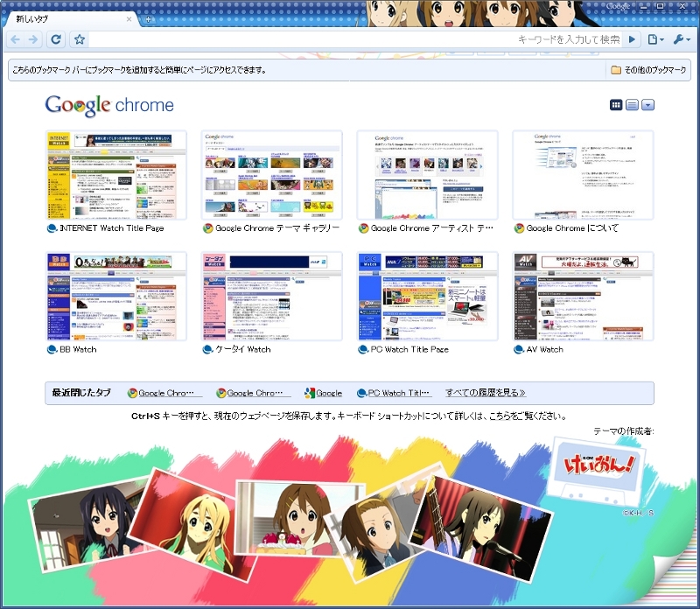The height and width of the screenshot is (609, 700).
Task: Click the Chrome favicon beside アーティスト テーマ
Action: tap(363, 228)
